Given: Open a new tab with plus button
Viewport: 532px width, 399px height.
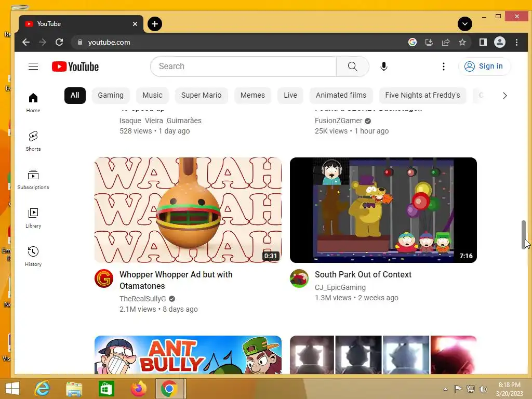Looking at the screenshot, I should (155, 24).
